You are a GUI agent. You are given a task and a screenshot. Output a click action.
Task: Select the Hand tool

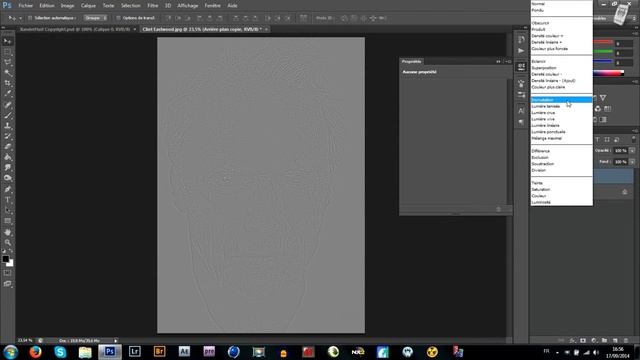tap(7, 232)
